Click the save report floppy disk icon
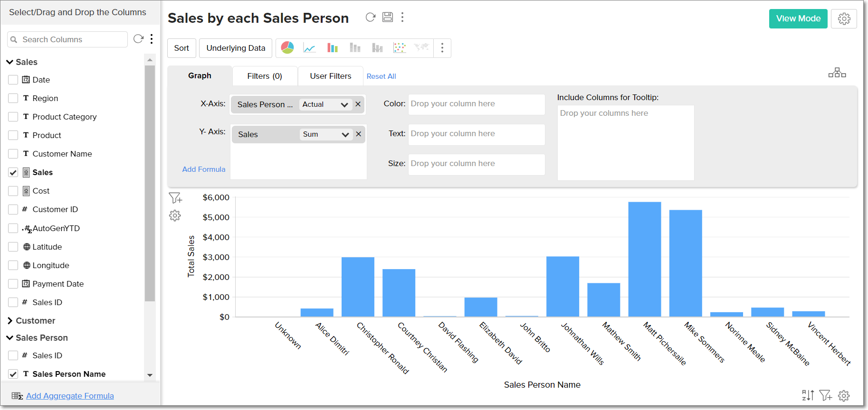 [388, 18]
